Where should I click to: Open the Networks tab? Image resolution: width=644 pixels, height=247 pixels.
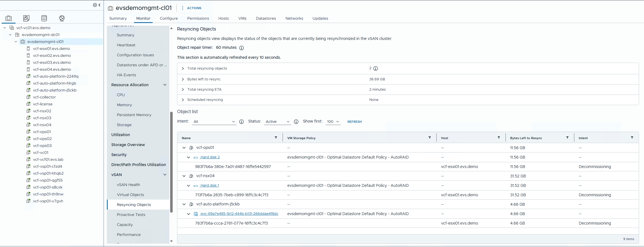[x=294, y=18]
